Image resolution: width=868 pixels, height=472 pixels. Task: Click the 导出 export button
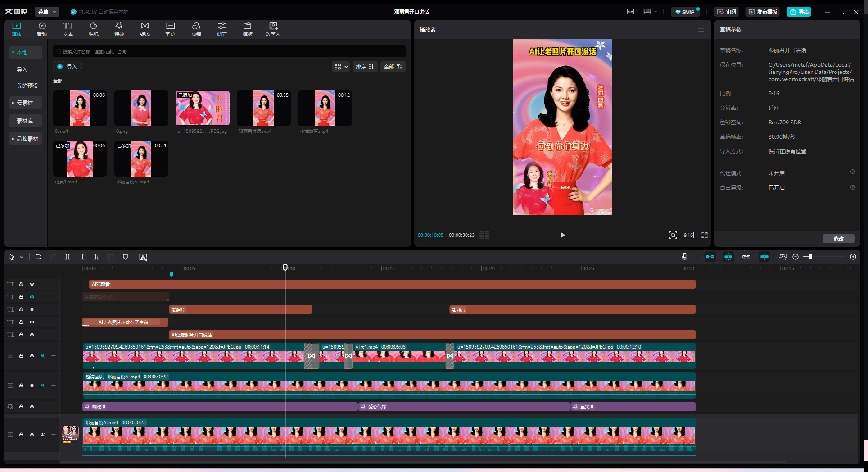799,12
